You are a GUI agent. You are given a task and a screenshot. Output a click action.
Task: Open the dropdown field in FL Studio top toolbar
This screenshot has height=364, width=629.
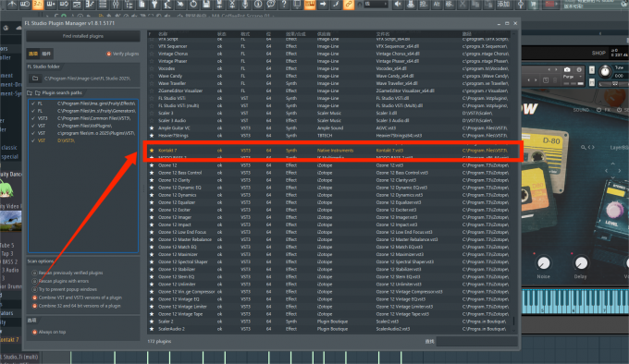click(376, 5)
